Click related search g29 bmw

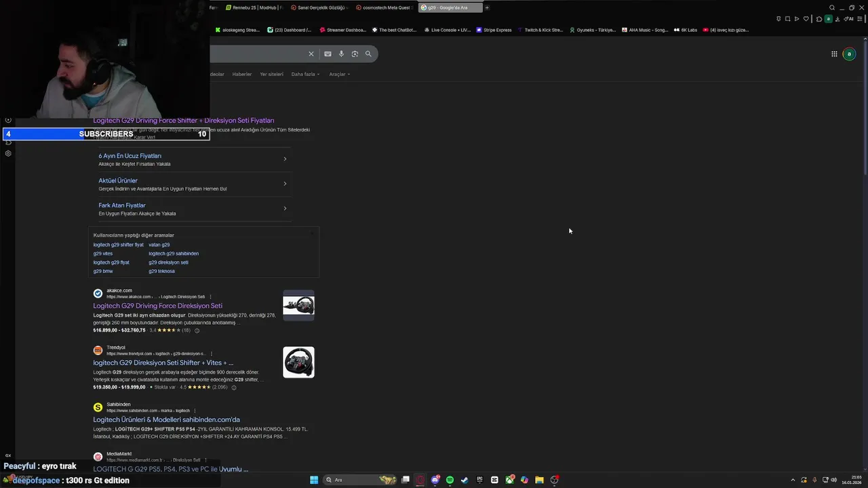(103, 271)
